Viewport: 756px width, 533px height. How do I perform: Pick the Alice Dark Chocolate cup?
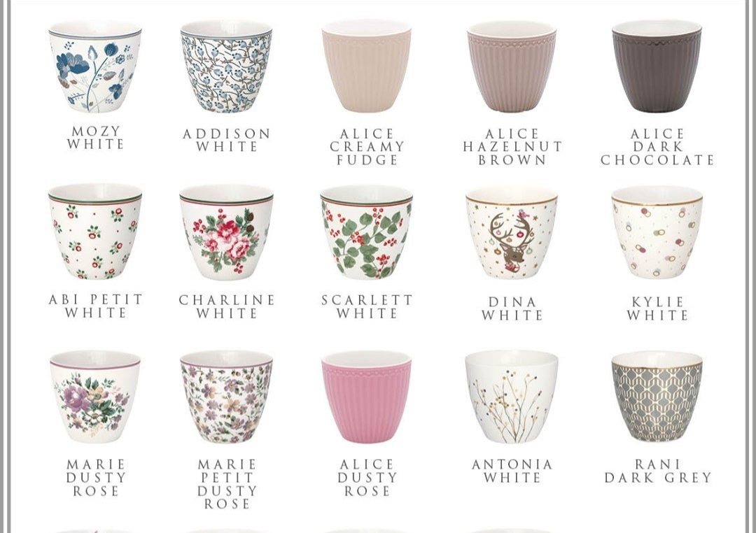(x=657, y=66)
